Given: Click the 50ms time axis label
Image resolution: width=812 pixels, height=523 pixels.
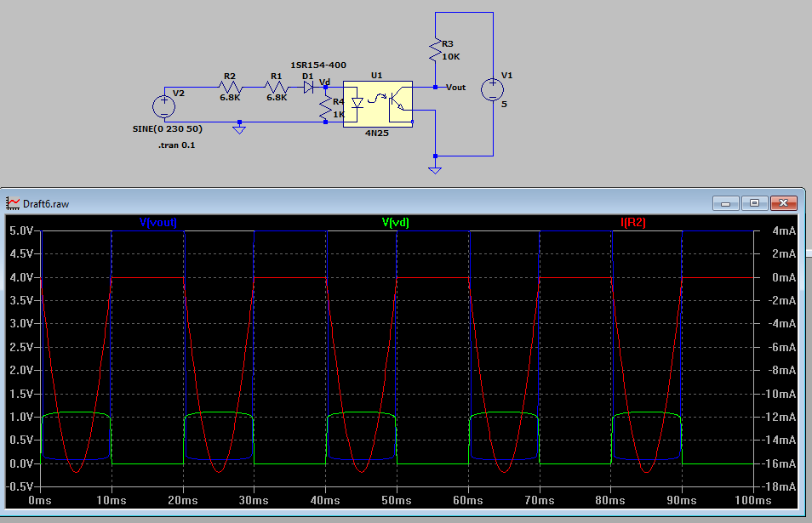Looking at the screenshot, I should [x=397, y=500].
